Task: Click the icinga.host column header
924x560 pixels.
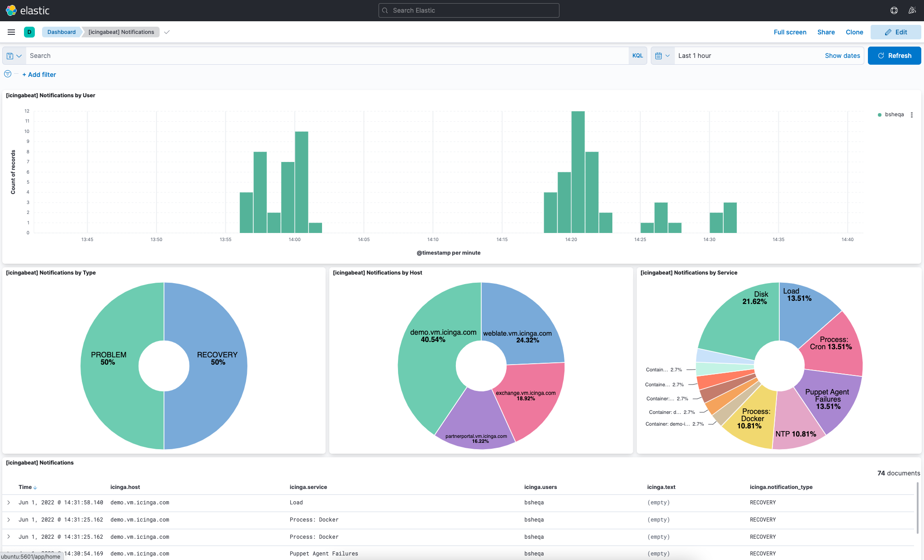Action: [125, 487]
